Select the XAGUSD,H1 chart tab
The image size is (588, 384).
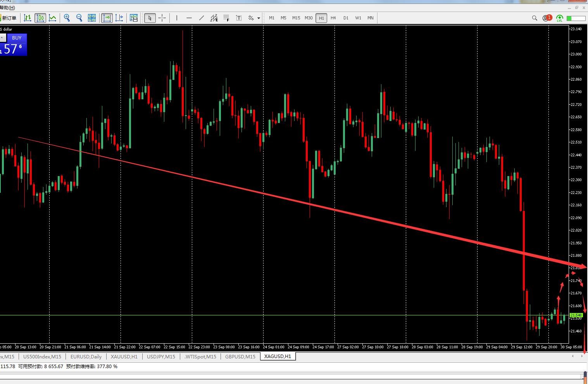(x=278, y=356)
